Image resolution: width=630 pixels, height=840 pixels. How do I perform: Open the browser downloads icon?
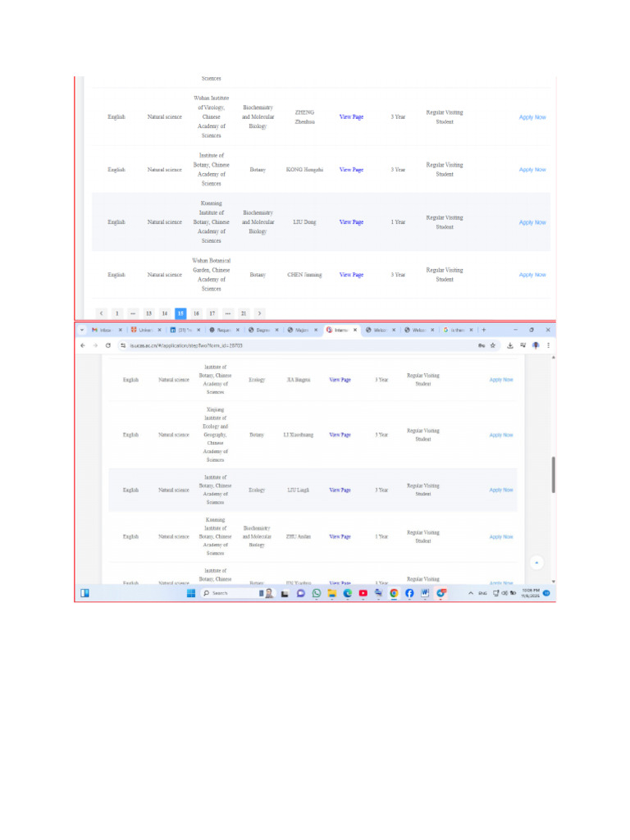510,345
